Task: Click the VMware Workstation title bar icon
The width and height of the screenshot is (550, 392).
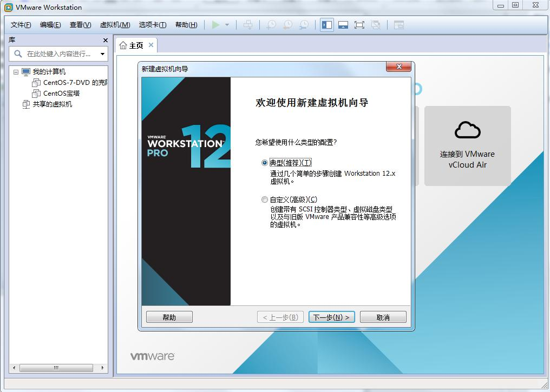Action: (x=9, y=8)
